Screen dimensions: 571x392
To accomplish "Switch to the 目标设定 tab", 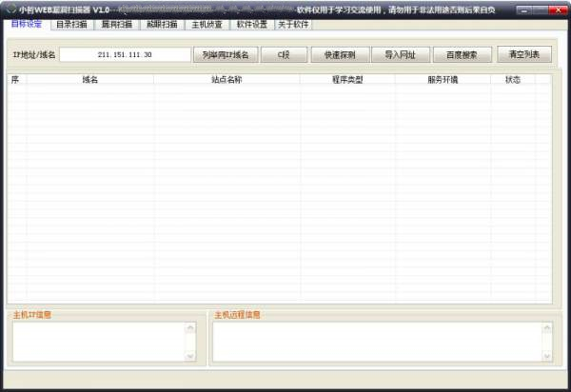I will [27, 24].
